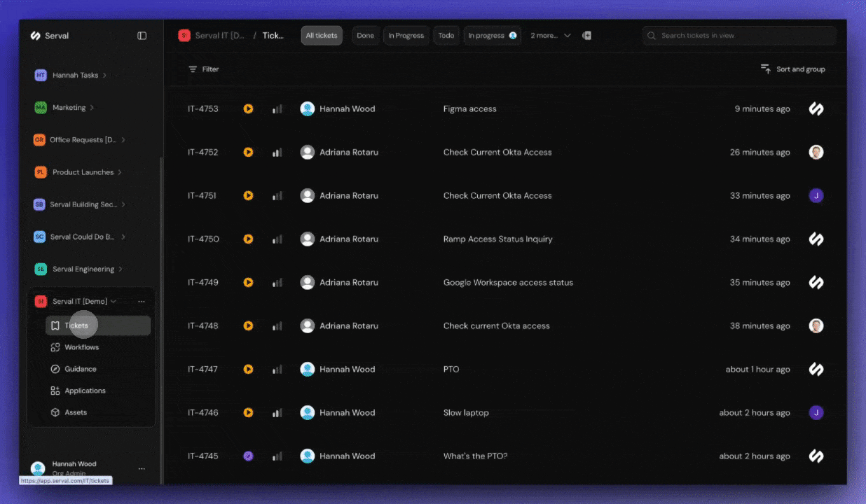Expand the Marketing team chevron
This screenshot has height=504, width=866.
[92, 108]
